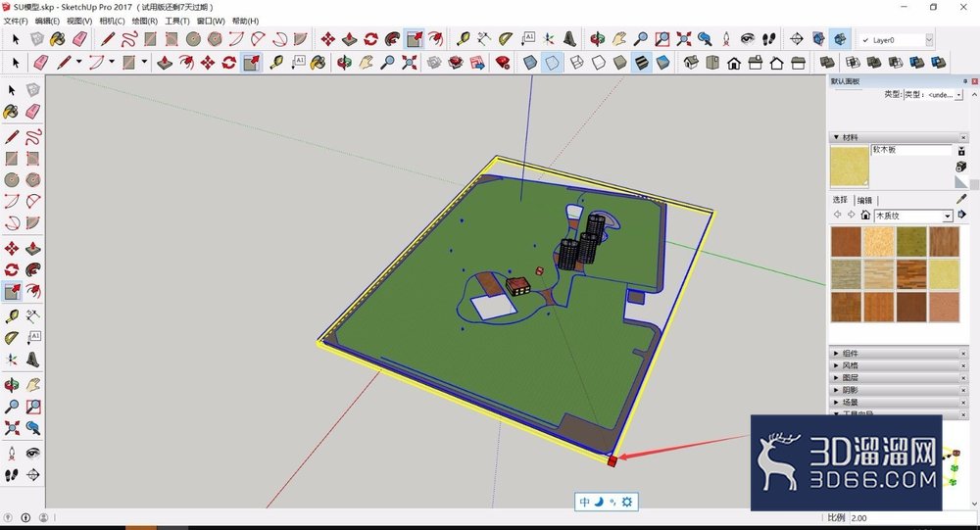Click the create material button
The image size is (980, 530).
pos(961,167)
